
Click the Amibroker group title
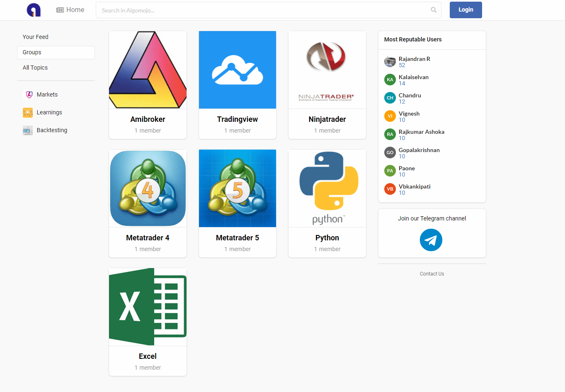pos(148,119)
